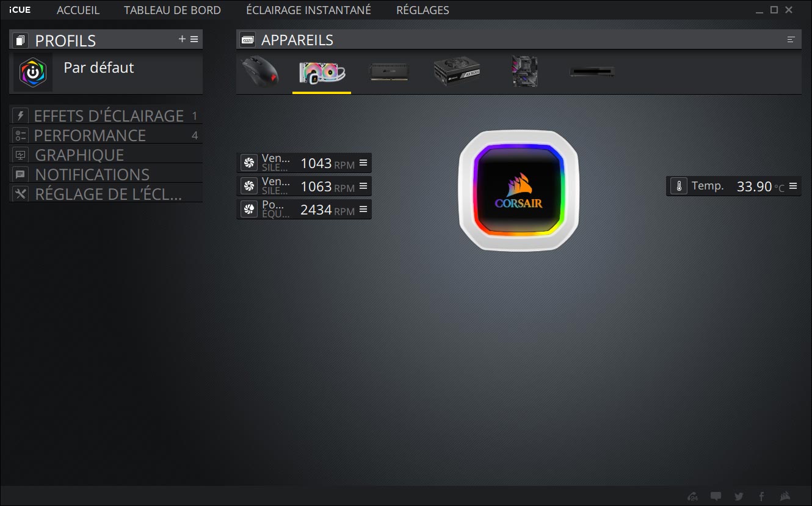Click the wrench lighting setup icon
Image resolution: width=812 pixels, height=506 pixels.
pyautogui.click(x=20, y=194)
